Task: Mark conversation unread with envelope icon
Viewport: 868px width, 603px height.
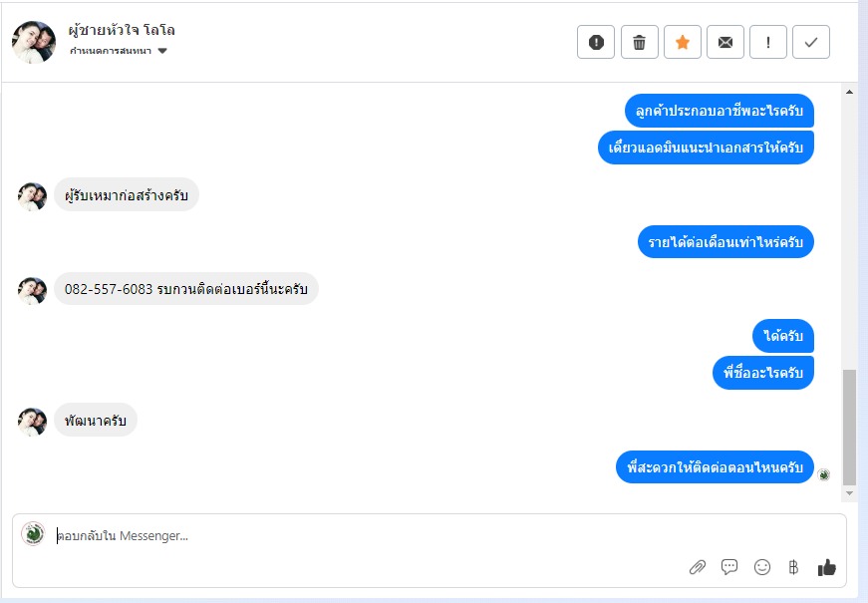Action: [x=725, y=42]
